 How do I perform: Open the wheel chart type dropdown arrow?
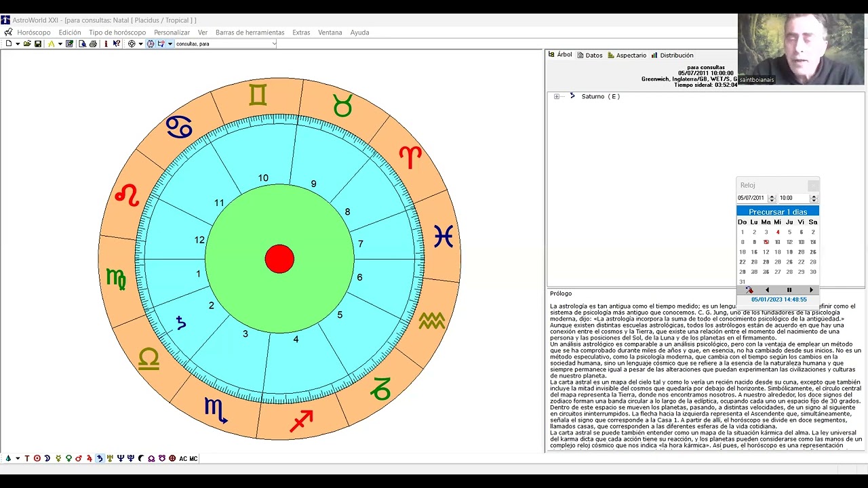(140, 43)
